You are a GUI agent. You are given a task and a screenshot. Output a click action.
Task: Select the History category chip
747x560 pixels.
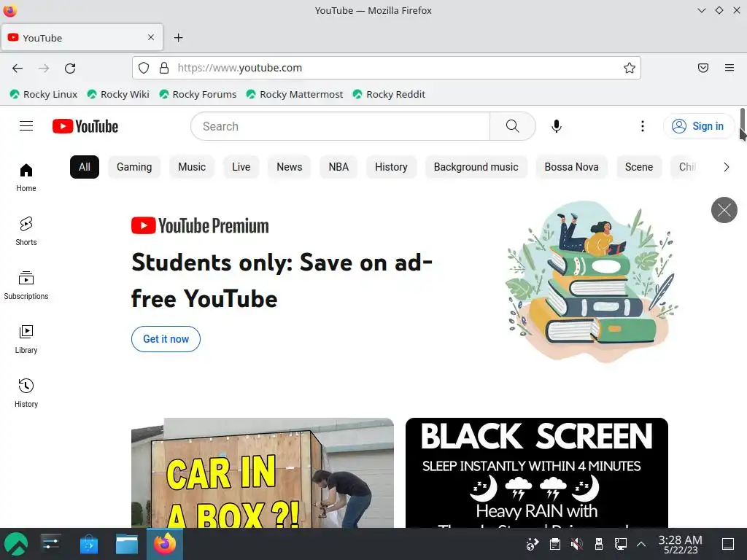[391, 167]
